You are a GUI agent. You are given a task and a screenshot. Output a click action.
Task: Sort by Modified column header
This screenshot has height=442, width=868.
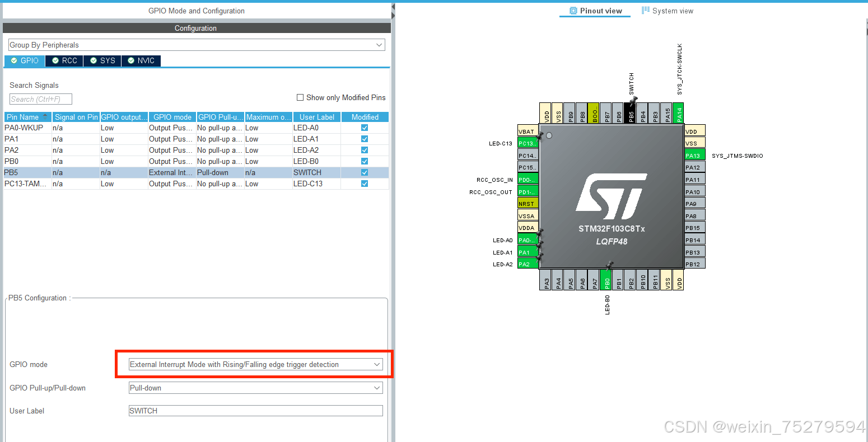365,117
